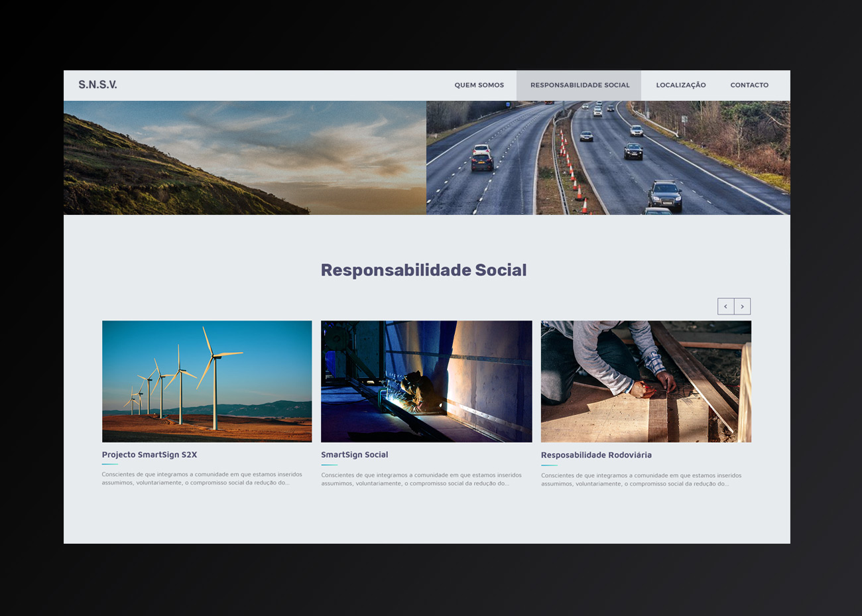Open the Projecto SmartSign S2X title
The height and width of the screenshot is (616, 862).
[149, 455]
